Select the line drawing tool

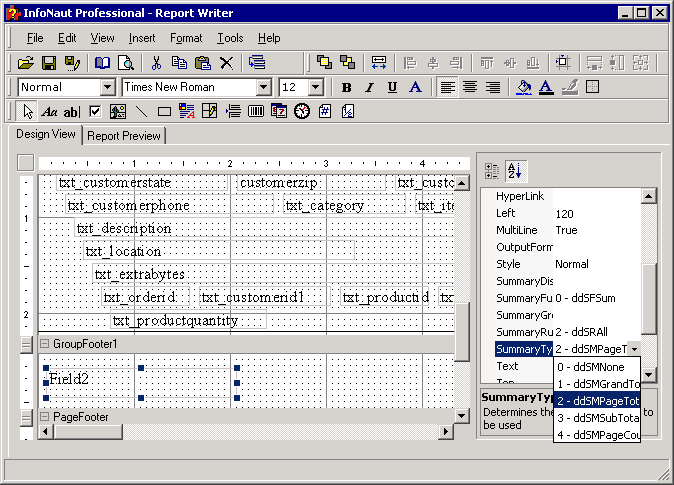click(141, 112)
